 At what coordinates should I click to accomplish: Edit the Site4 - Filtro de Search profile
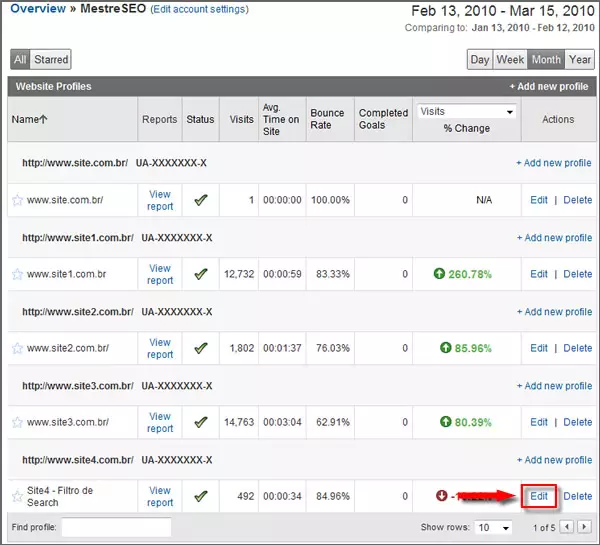pyautogui.click(x=539, y=496)
